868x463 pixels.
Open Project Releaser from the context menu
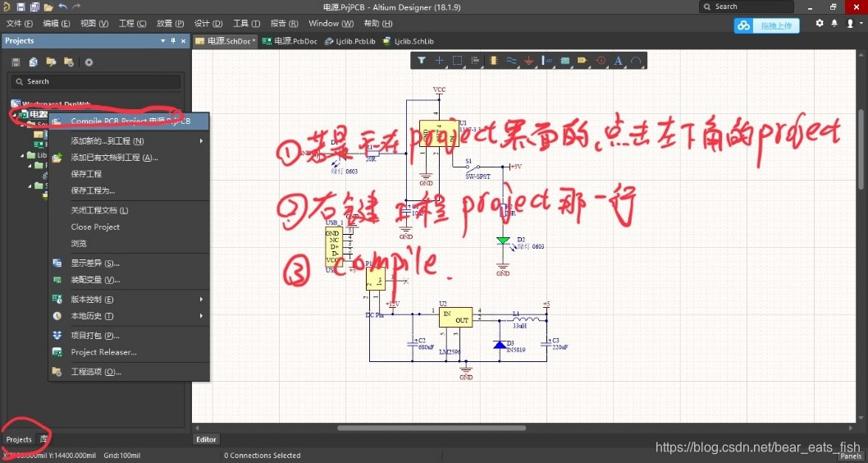(129, 352)
